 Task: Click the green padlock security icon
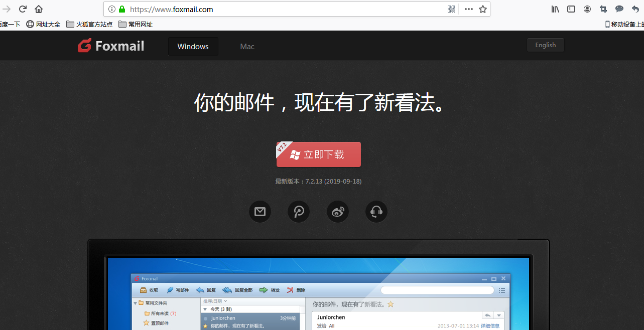(121, 9)
